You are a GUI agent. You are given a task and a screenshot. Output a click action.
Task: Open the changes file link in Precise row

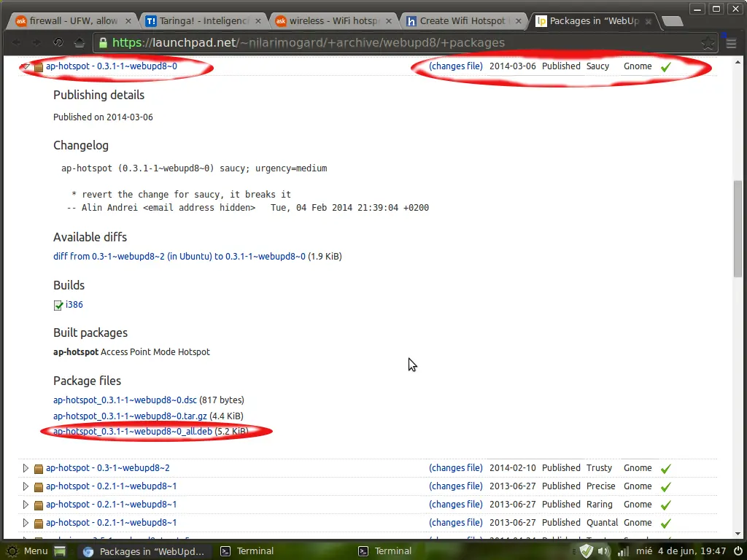455,486
